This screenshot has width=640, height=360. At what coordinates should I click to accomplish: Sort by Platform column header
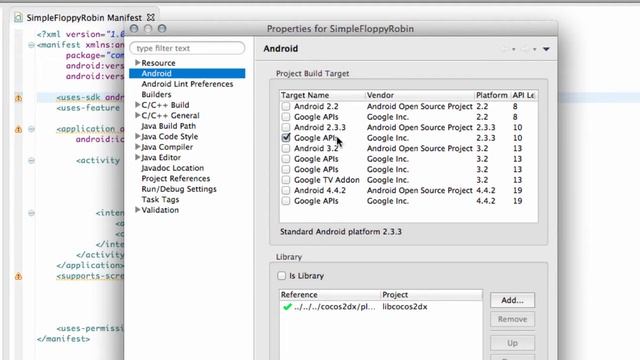[x=492, y=95]
